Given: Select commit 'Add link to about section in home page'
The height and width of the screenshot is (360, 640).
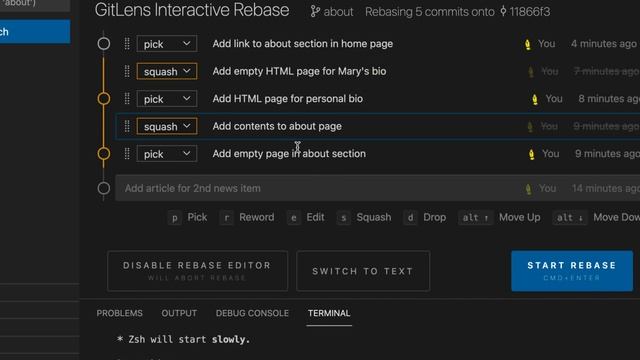Looking at the screenshot, I should (302, 44).
